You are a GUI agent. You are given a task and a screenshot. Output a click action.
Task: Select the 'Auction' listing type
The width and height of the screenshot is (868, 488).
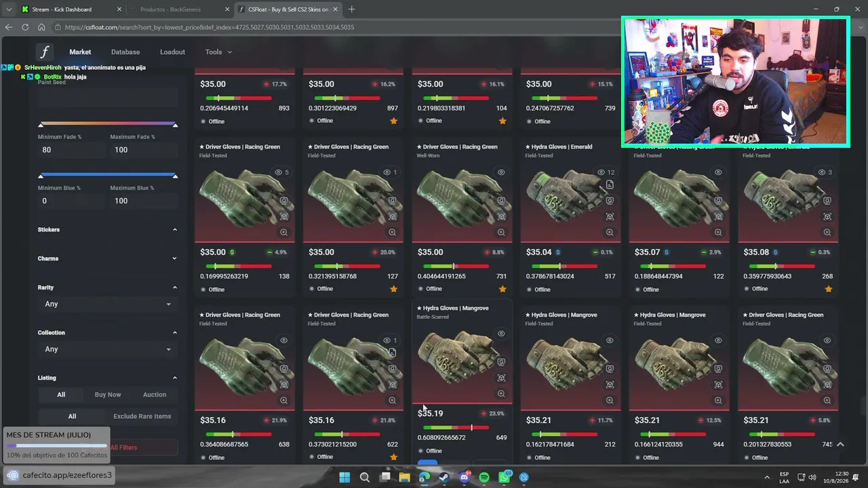coord(154,394)
